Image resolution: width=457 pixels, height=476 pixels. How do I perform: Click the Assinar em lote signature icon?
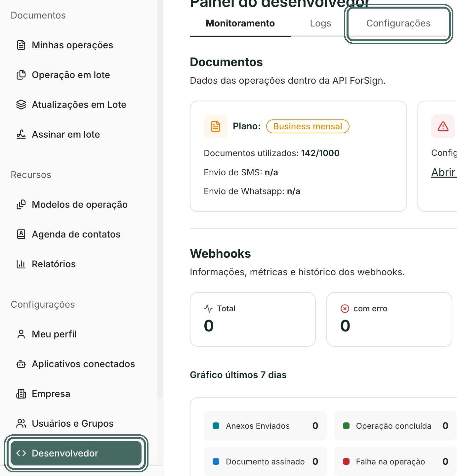coord(21,134)
